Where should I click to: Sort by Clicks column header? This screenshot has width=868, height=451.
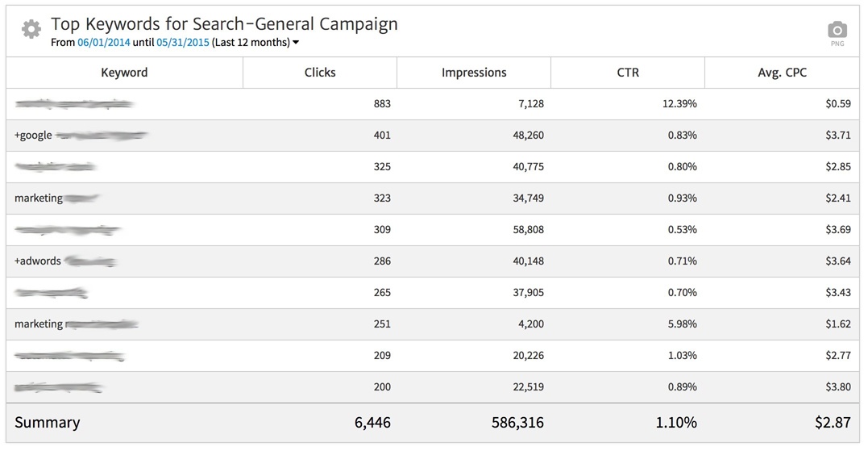coord(320,73)
